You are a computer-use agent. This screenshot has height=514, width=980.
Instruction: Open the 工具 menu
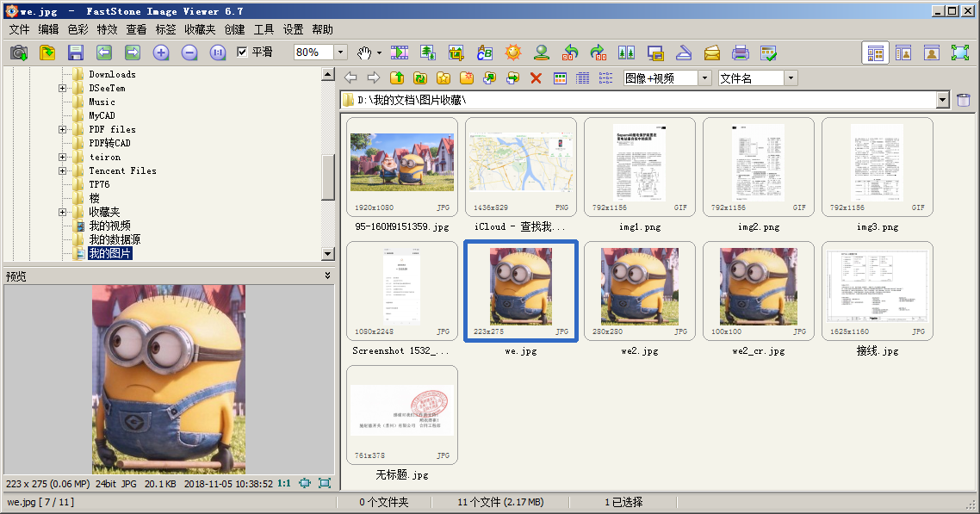pyautogui.click(x=264, y=29)
